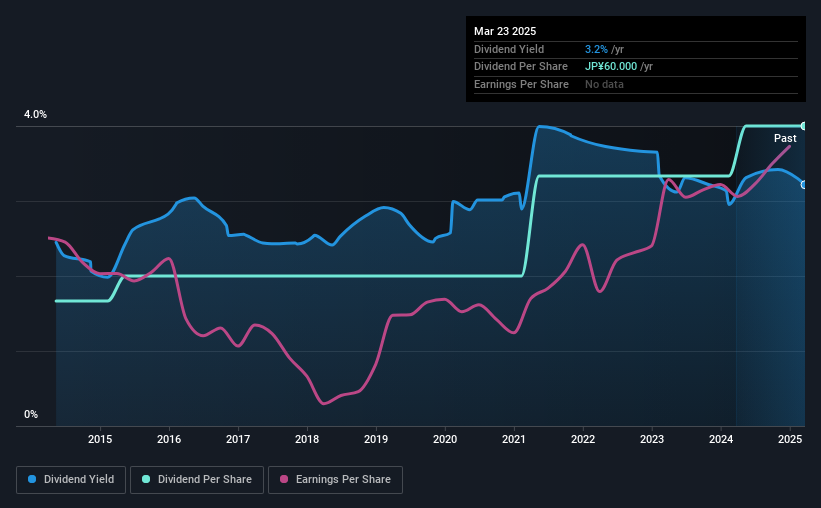Click the teal endpoint marker at chart top right

(804, 126)
